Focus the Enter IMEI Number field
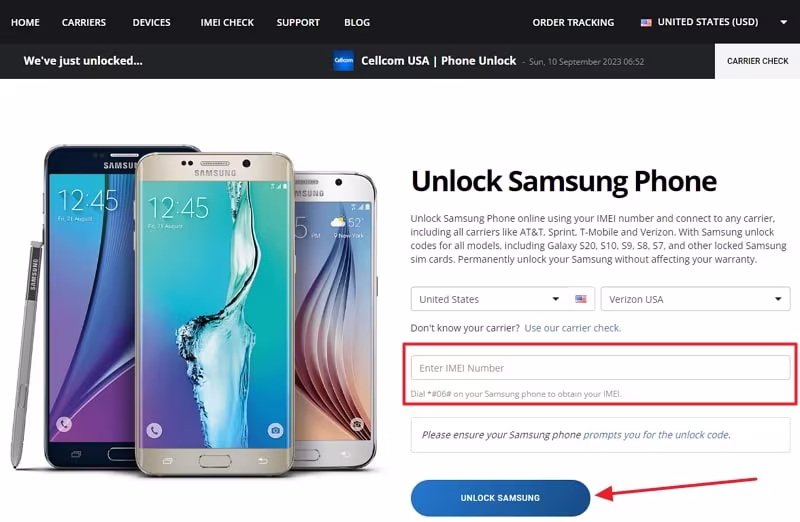 point(600,368)
